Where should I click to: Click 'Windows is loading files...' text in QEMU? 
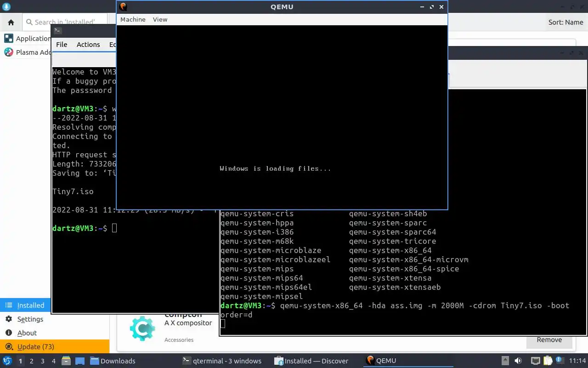[x=275, y=168]
